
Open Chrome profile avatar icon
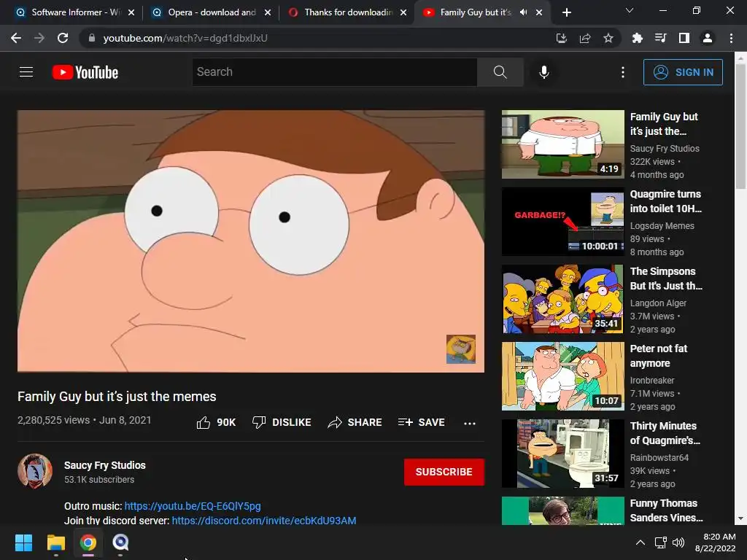[x=708, y=38]
